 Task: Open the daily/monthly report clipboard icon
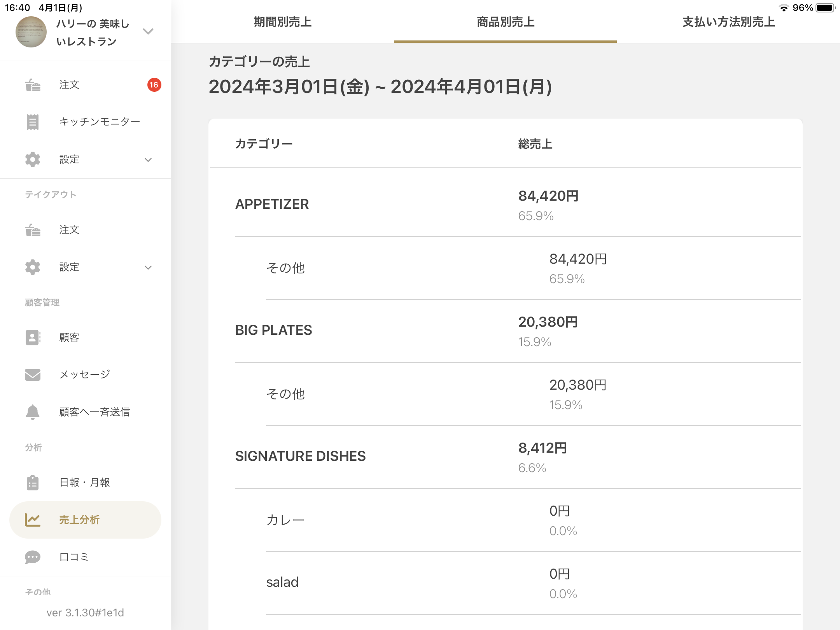(33, 483)
